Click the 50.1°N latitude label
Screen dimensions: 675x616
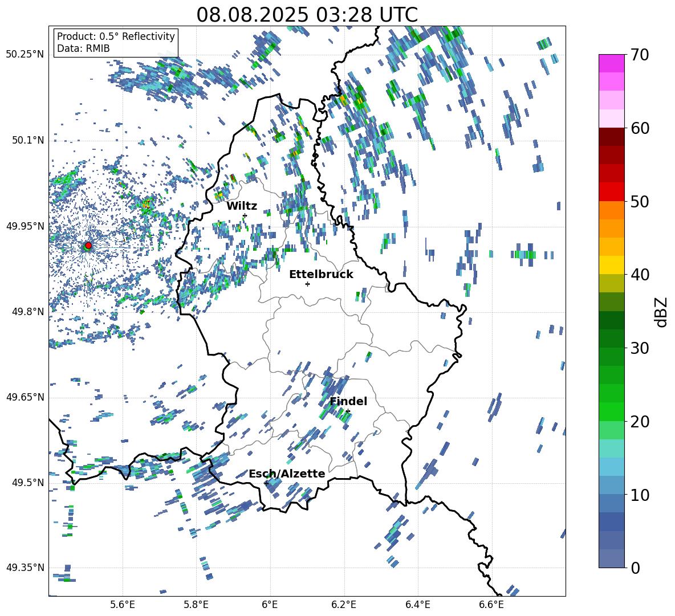coord(27,140)
